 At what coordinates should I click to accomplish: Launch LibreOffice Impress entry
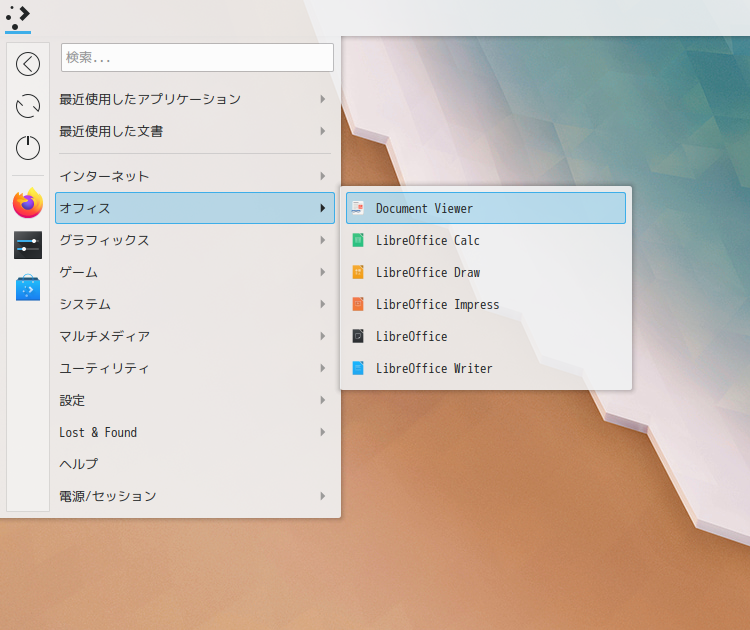click(x=485, y=304)
